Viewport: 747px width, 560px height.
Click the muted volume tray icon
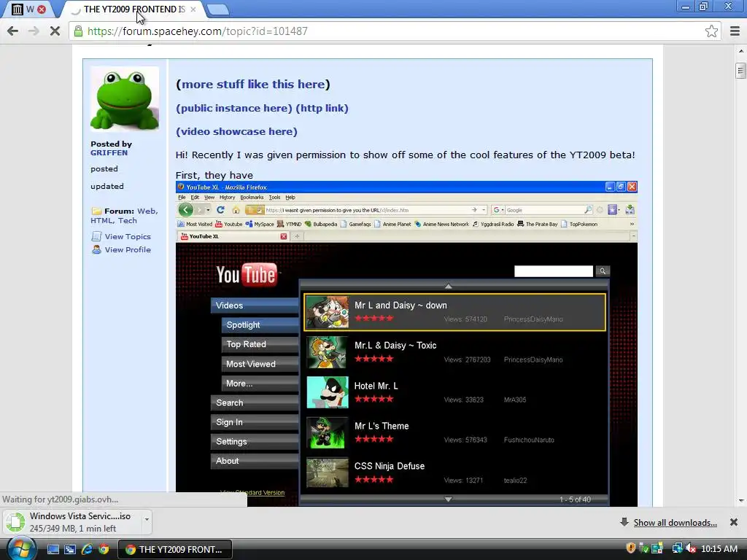[692, 548]
